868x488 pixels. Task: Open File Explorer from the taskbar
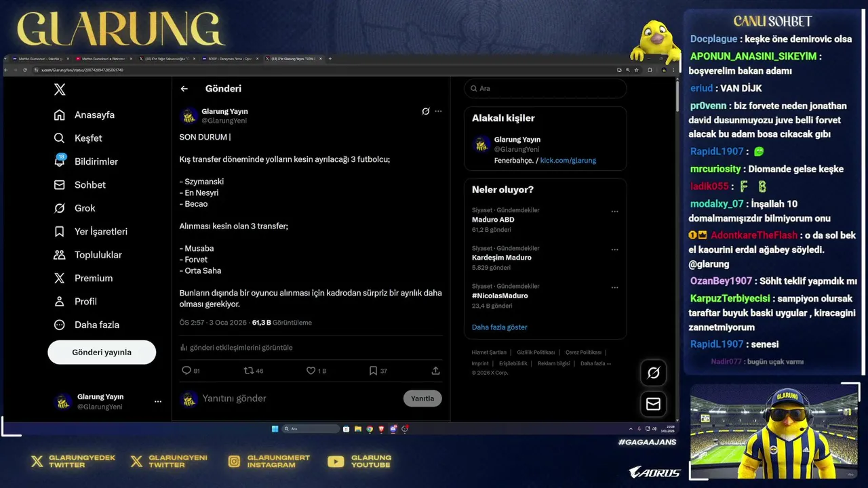click(358, 428)
